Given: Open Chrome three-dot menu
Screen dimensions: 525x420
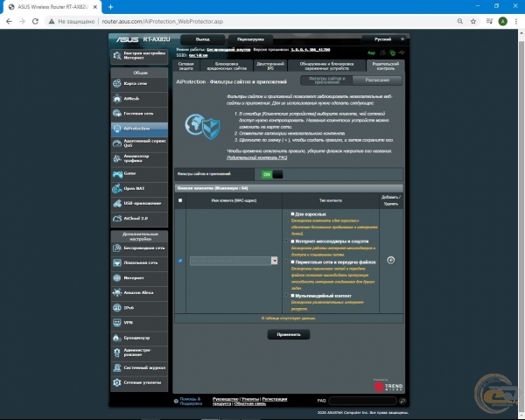Looking at the screenshot, I should 516,21.
